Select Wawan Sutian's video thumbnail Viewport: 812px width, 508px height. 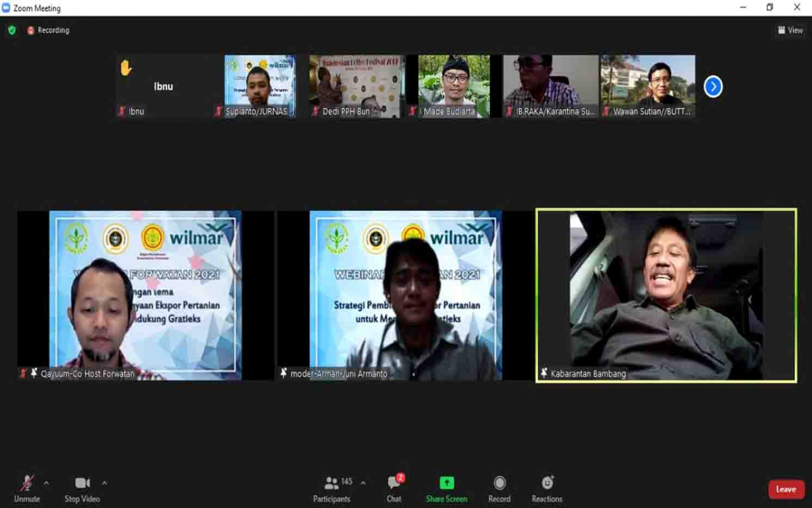648,87
